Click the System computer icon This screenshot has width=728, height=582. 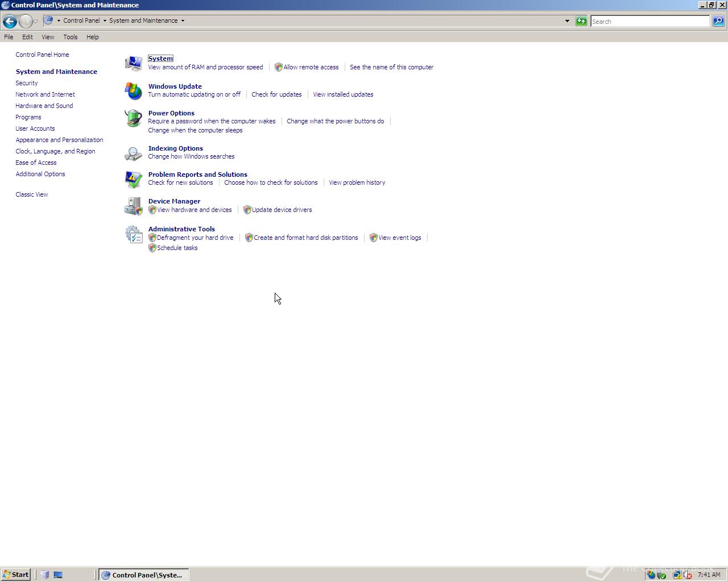pyautogui.click(x=133, y=63)
